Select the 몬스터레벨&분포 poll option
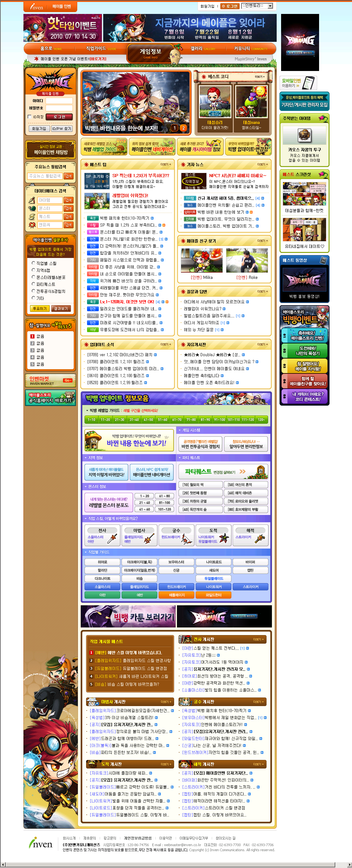 33,277
